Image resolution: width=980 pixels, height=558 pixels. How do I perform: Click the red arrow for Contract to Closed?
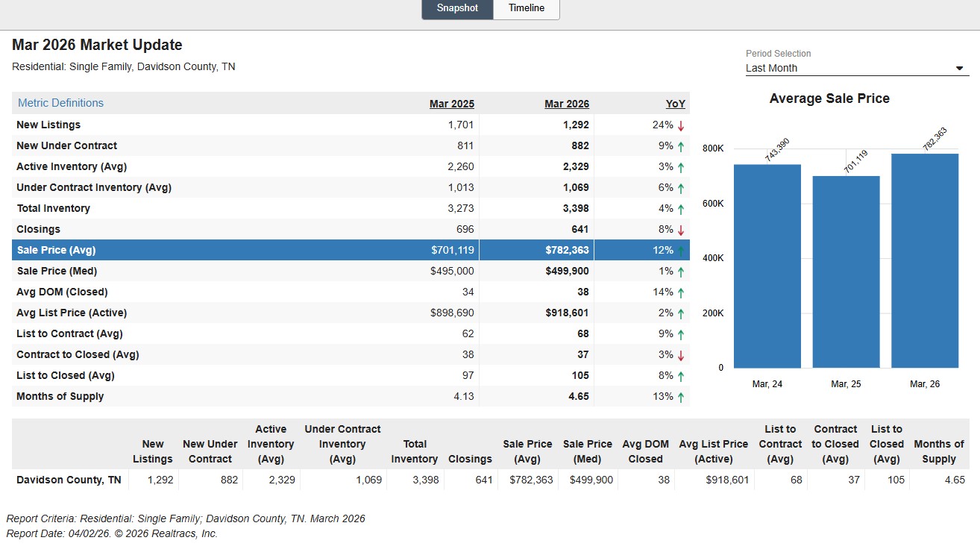click(x=681, y=355)
